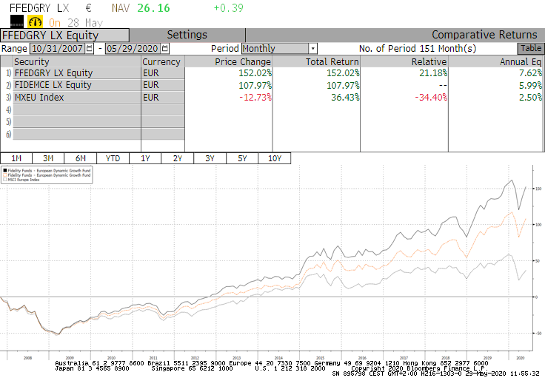Select the 3M range tab
This screenshot has width=545, height=392.
[48, 158]
